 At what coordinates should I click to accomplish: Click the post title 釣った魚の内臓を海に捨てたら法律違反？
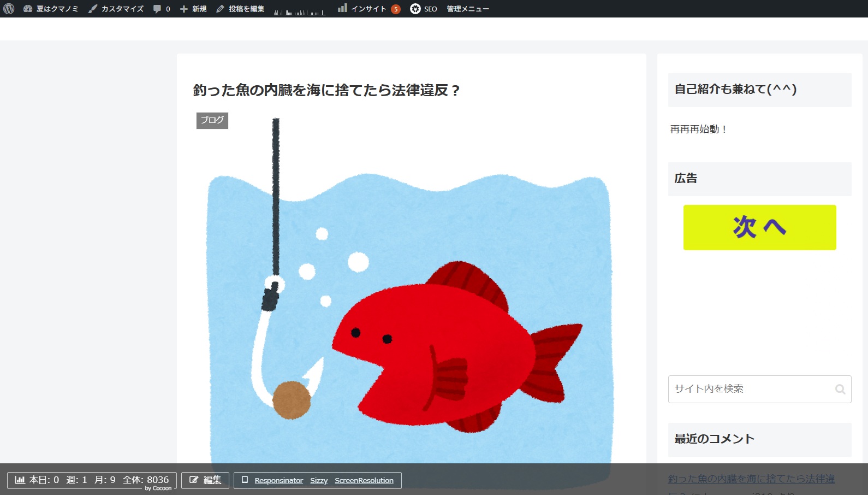point(326,90)
